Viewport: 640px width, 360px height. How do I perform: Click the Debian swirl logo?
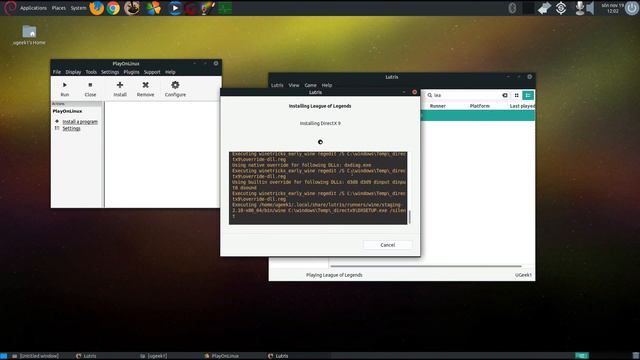click(x=10, y=8)
